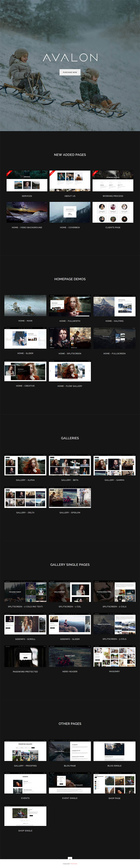The width and height of the screenshot is (140, 868).
Task: Open Home - Video Background thumbnail
Action: (27, 212)
